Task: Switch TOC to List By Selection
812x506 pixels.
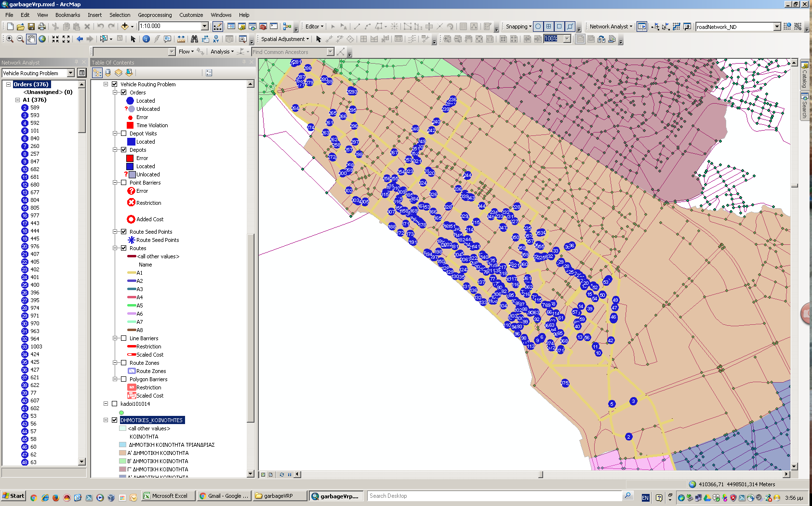Action: [x=129, y=73]
